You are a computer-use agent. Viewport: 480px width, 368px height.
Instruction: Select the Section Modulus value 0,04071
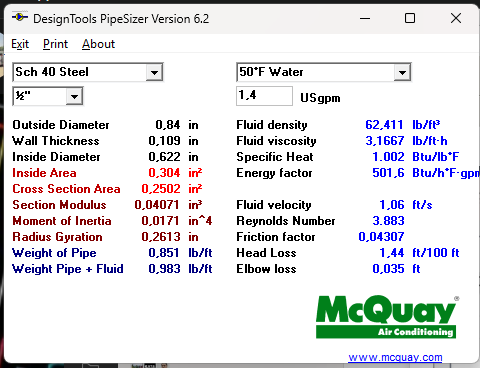coord(157,205)
